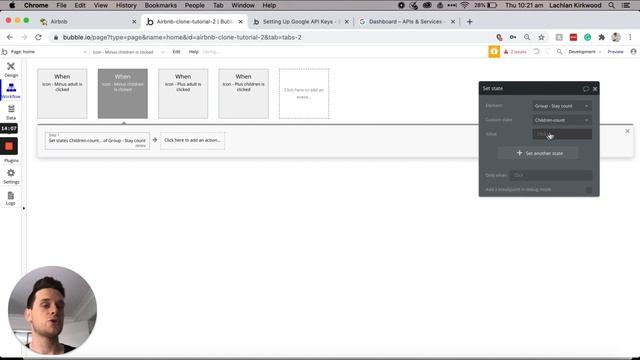
Task: Reload the current page
Action: pyautogui.click(x=38, y=37)
